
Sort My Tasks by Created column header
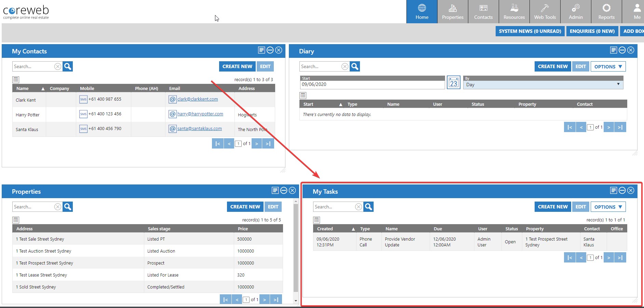point(325,229)
